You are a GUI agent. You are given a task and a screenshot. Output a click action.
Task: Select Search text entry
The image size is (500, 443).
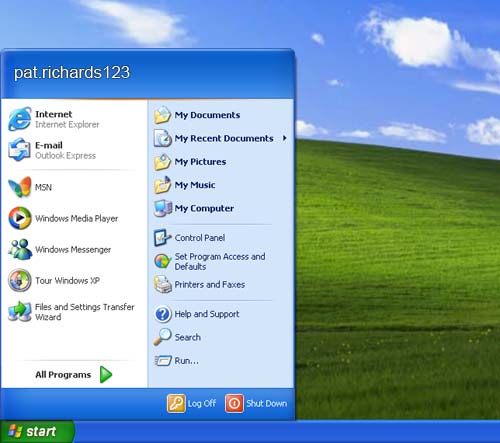coord(187,337)
